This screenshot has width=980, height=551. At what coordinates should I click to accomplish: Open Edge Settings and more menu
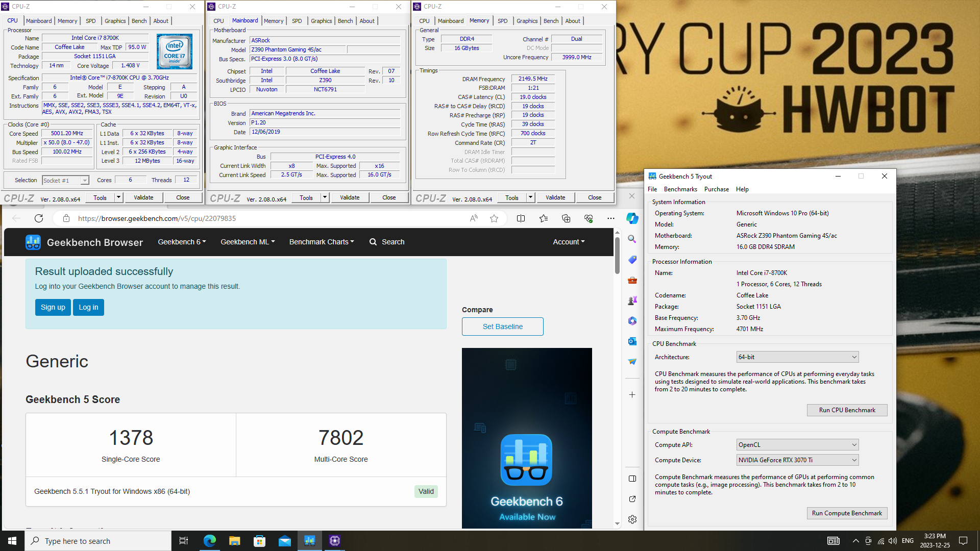pyautogui.click(x=611, y=218)
